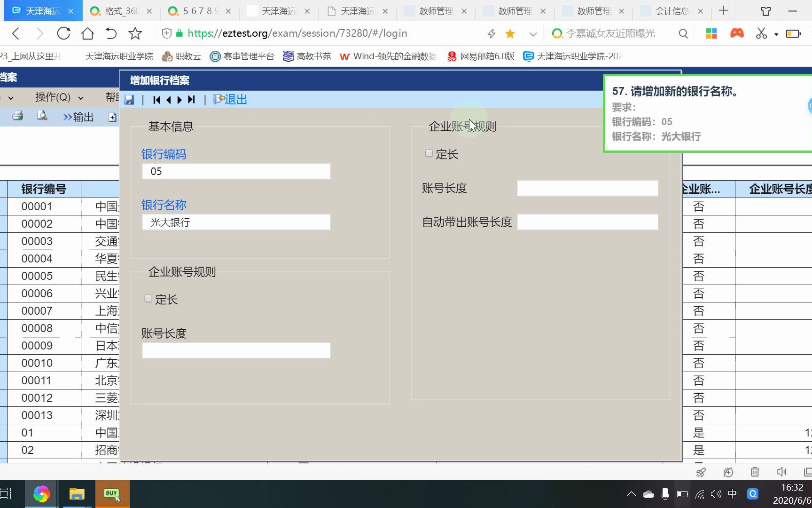Jump to first record in bank dialog
Screen dimensions: 812x508
click(x=157, y=100)
